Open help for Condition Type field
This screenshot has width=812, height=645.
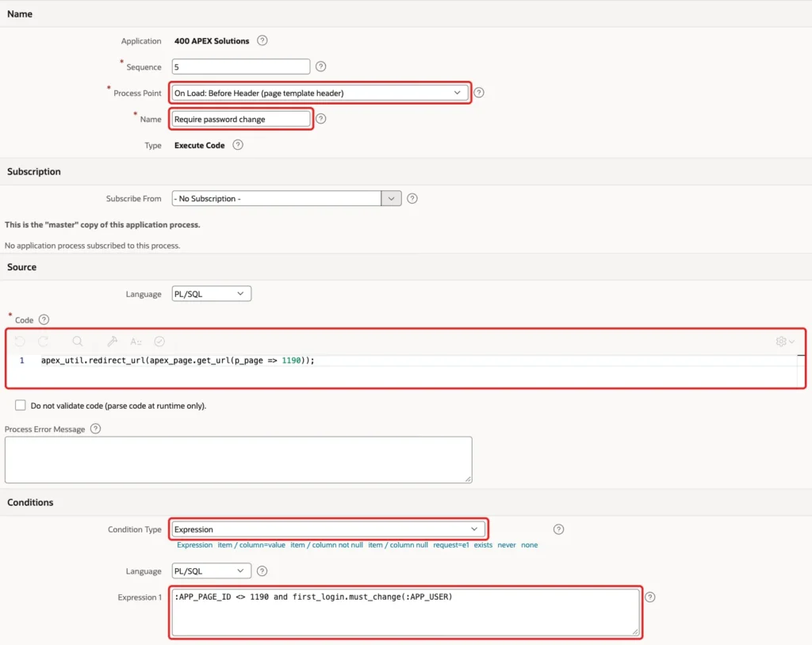[558, 529]
